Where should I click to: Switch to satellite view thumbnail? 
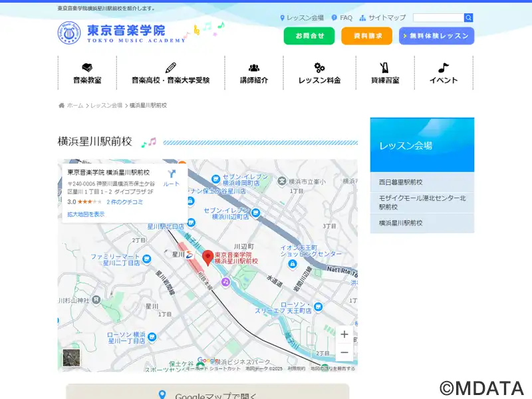[71, 358]
